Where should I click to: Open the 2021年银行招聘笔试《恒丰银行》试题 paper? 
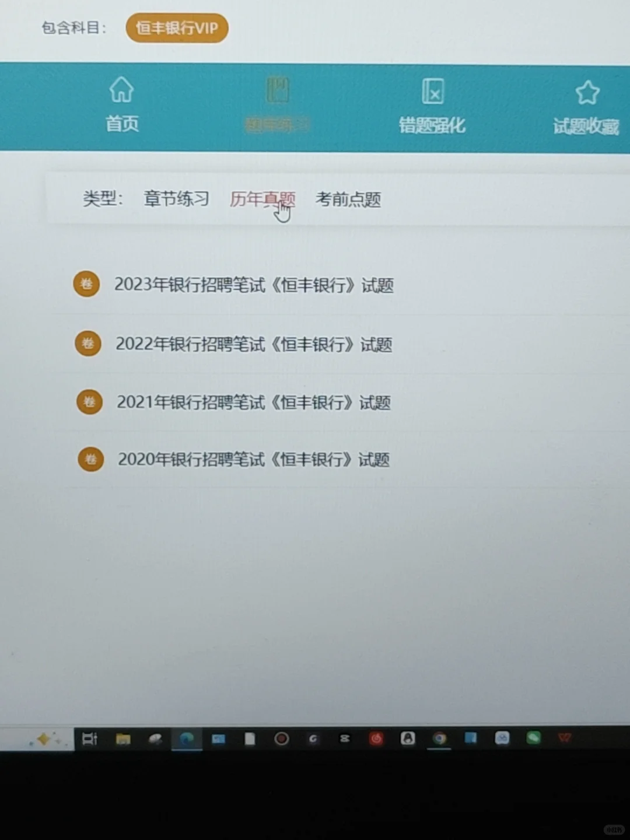254,402
